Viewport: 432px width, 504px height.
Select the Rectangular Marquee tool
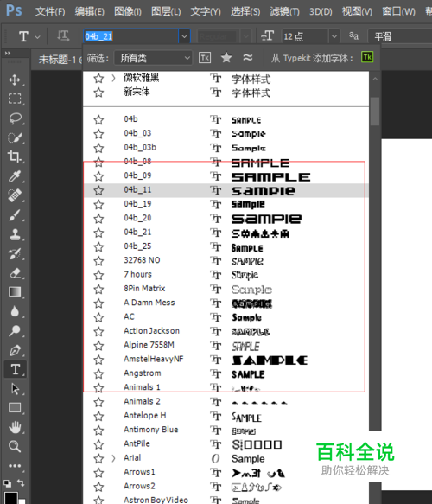[15, 99]
